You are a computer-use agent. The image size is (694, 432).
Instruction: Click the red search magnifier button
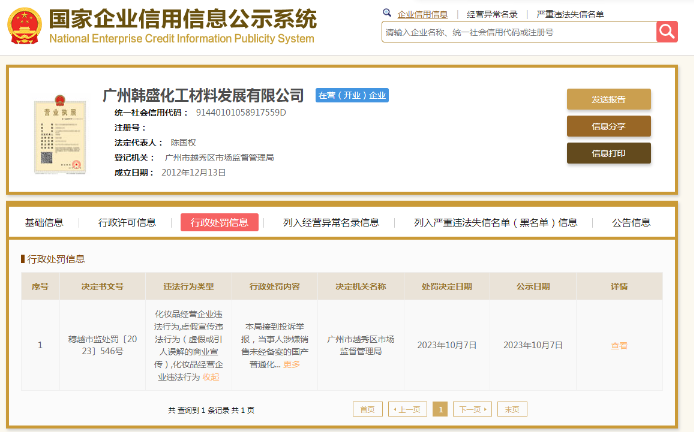click(x=667, y=32)
